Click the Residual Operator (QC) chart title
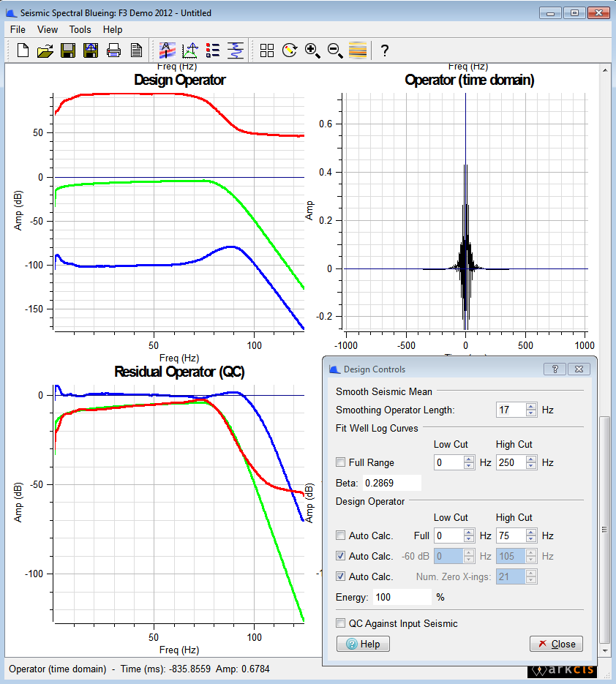616x684 pixels. coord(179,372)
